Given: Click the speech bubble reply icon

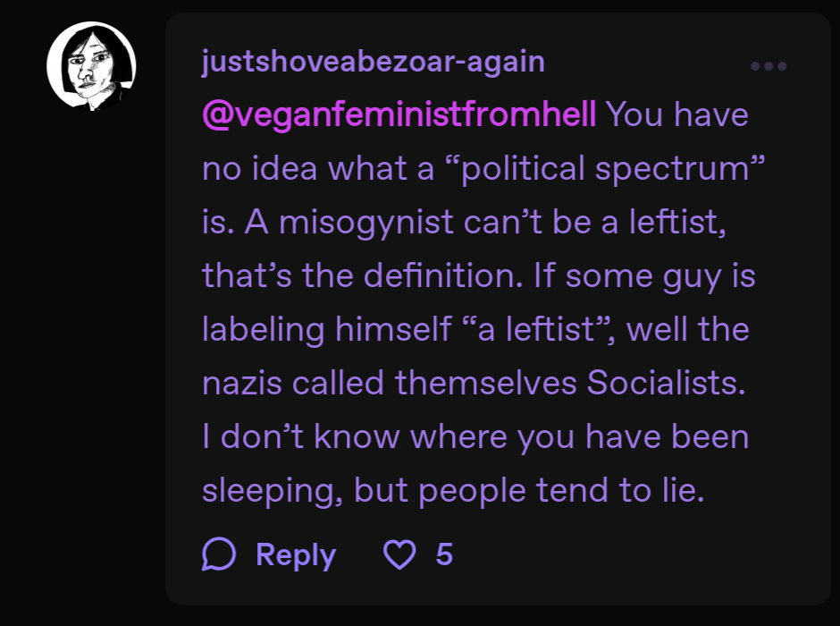Looking at the screenshot, I should [219, 554].
